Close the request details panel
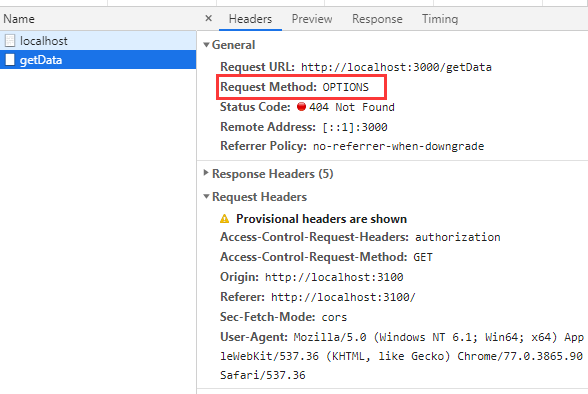This screenshot has width=588, height=394. [x=209, y=18]
